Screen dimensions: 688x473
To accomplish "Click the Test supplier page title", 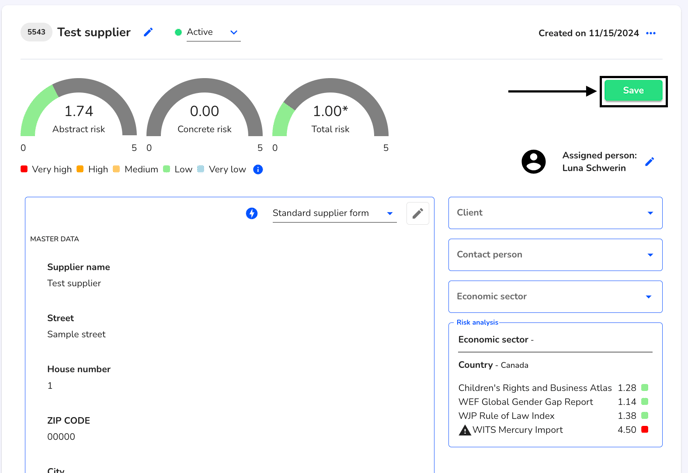I will click(x=94, y=32).
